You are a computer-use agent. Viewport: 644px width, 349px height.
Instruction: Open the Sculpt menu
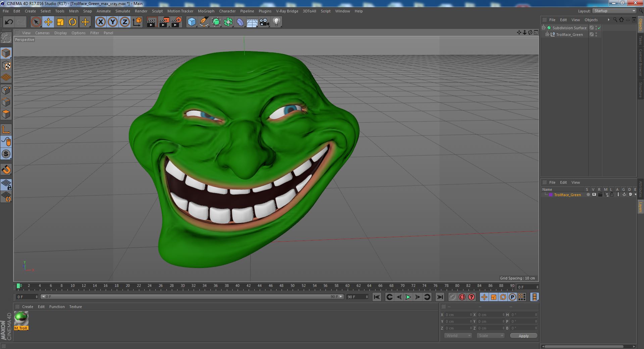pyautogui.click(x=157, y=11)
